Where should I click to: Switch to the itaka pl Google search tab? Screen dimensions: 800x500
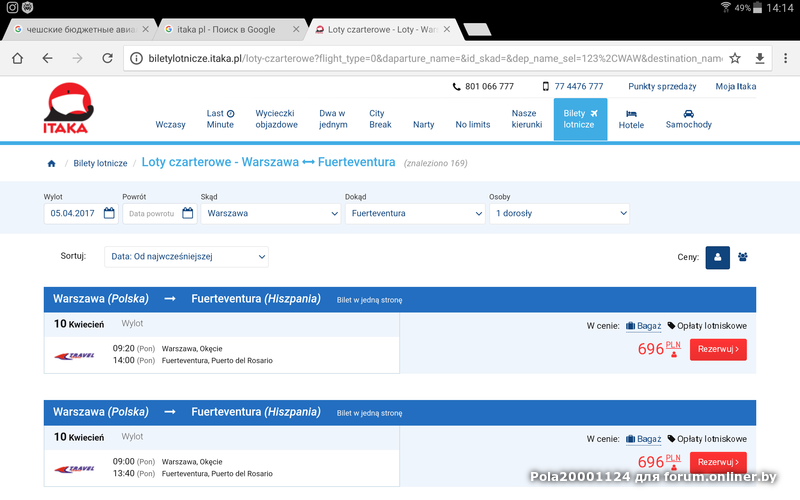point(230,30)
